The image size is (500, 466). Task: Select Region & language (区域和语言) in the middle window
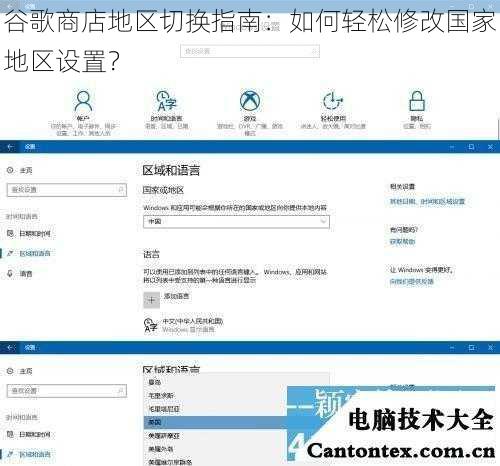tap(29, 254)
